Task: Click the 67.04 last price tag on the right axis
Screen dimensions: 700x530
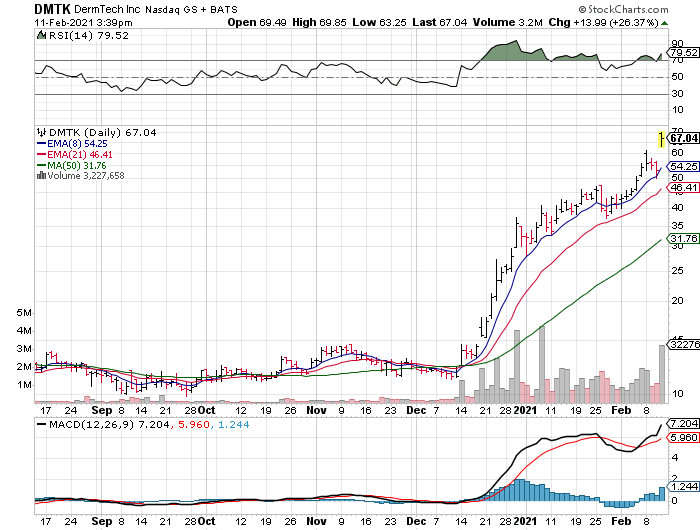Action: click(684, 138)
